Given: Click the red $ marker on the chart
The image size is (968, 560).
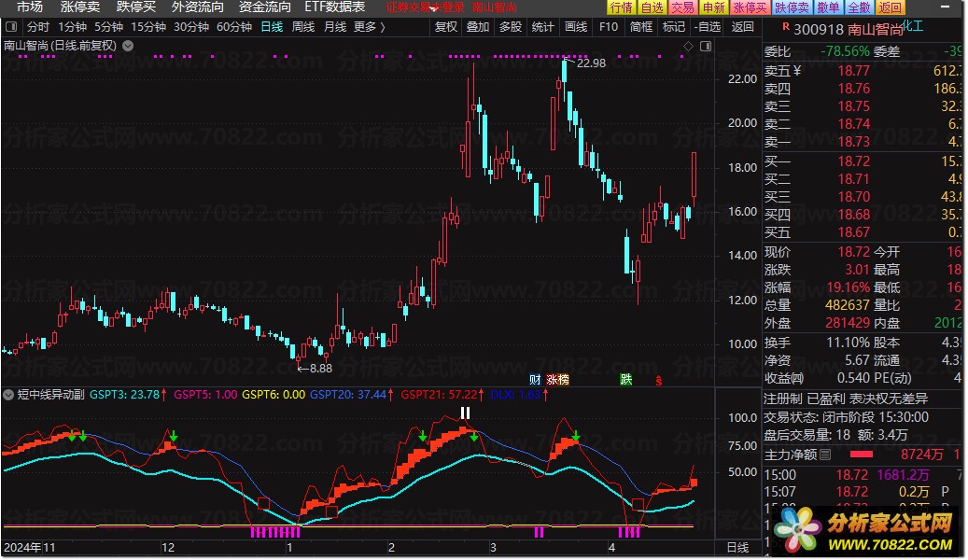Looking at the screenshot, I should click(659, 381).
